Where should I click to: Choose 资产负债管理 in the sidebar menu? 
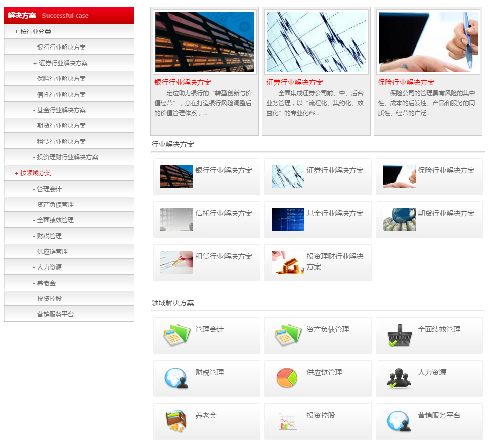(69, 205)
